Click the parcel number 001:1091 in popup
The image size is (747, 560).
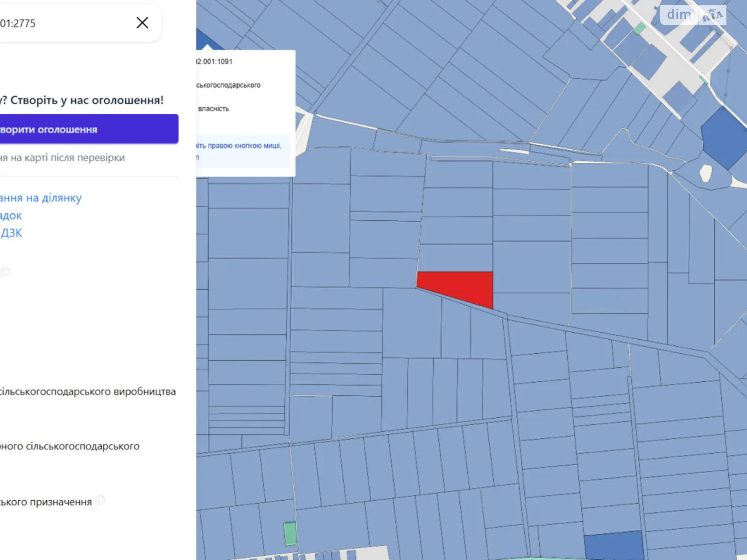(214, 62)
